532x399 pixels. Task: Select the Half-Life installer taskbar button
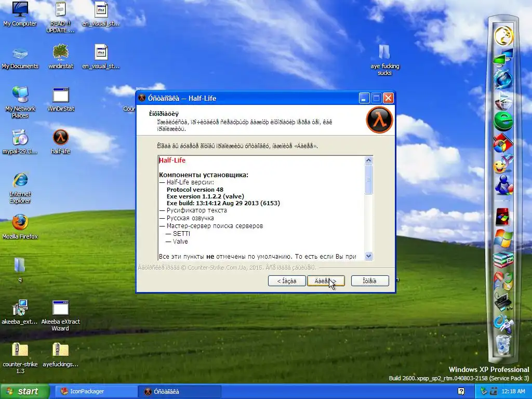point(179,392)
